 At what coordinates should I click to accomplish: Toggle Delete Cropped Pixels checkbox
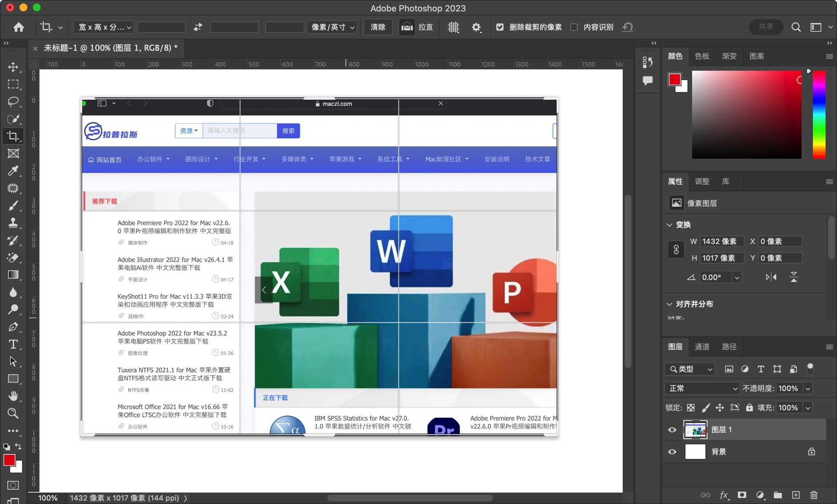500,27
